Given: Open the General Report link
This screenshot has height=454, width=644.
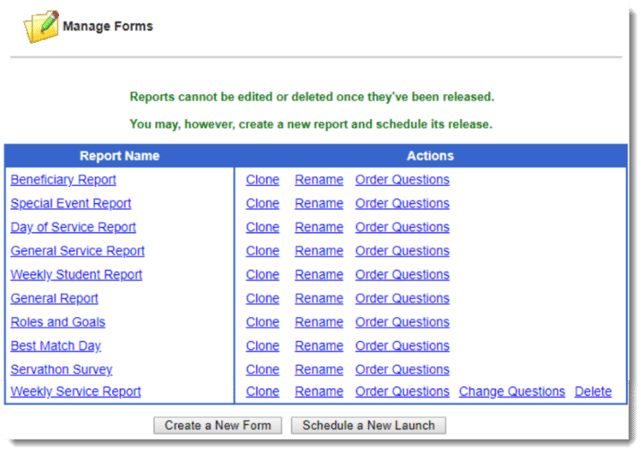Looking at the screenshot, I should coord(54,299).
